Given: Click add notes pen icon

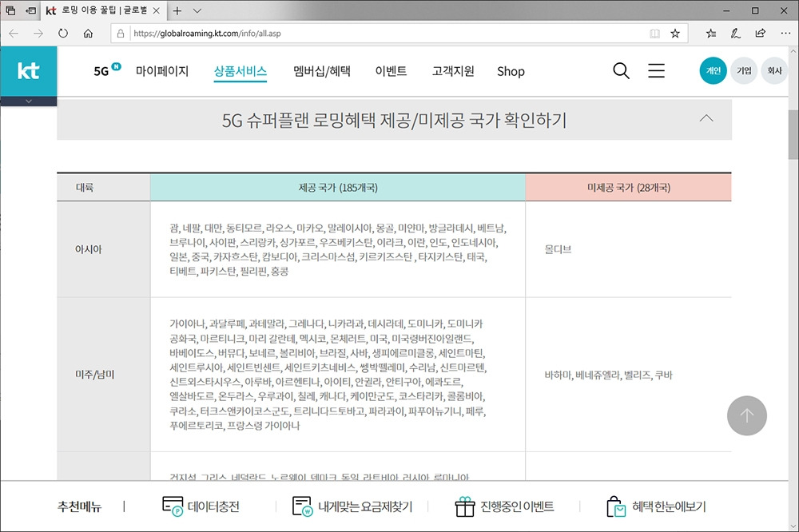Looking at the screenshot, I should [x=735, y=33].
